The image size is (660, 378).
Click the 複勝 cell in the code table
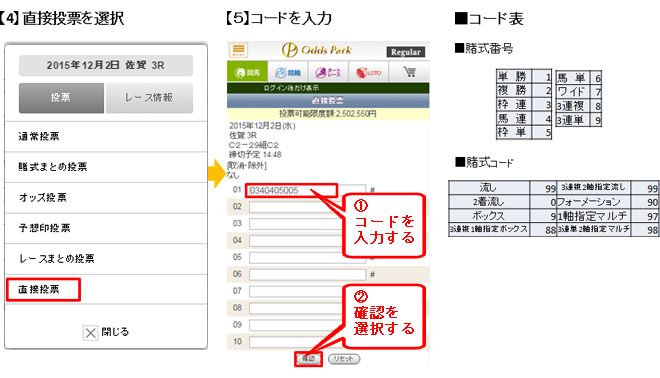point(514,90)
